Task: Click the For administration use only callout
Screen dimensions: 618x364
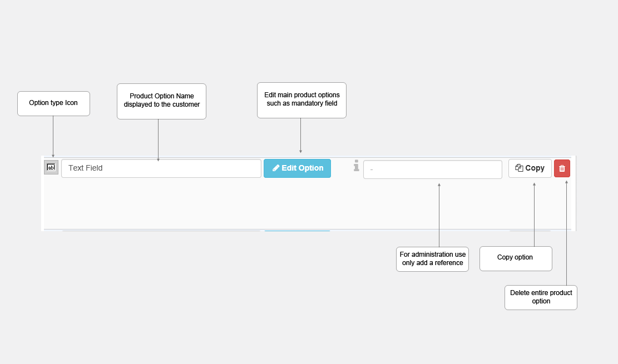Action: [432, 259]
